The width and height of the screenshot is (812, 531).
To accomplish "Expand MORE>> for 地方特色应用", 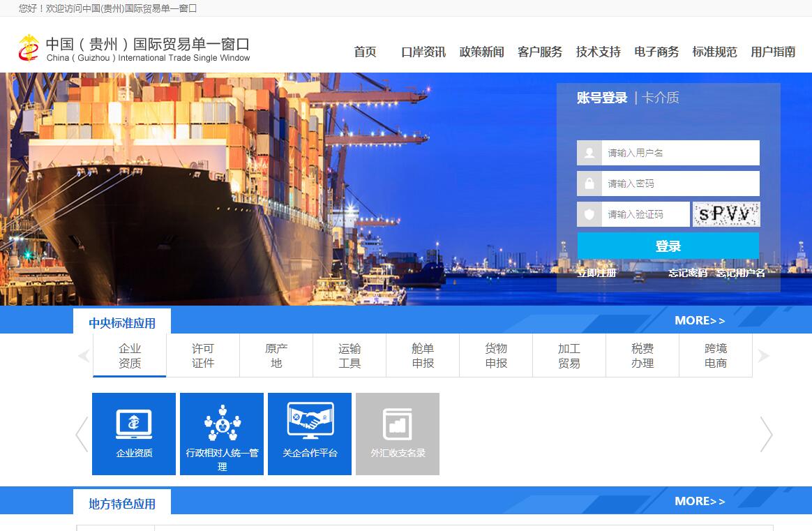I will pyautogui.click(x=700, y=501).
